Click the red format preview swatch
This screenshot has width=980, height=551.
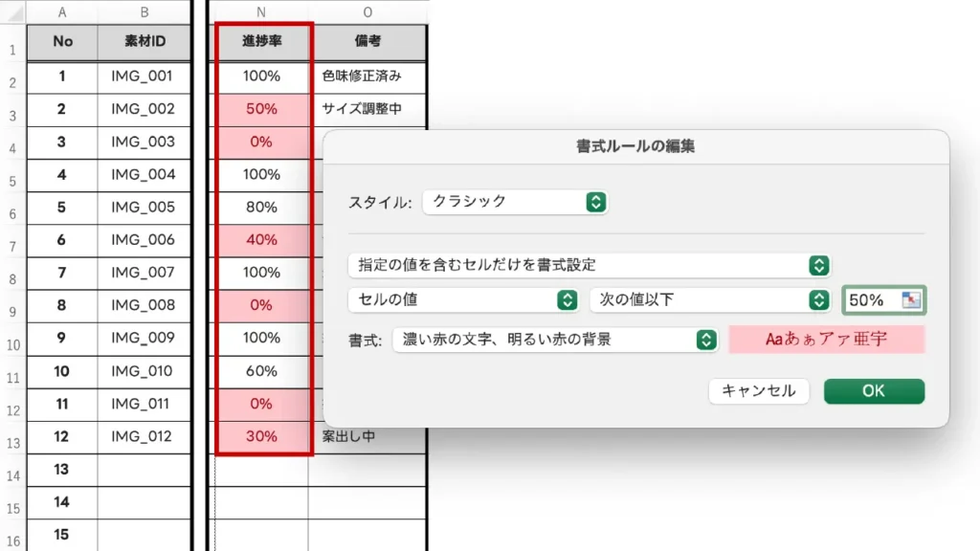(827, 340)
